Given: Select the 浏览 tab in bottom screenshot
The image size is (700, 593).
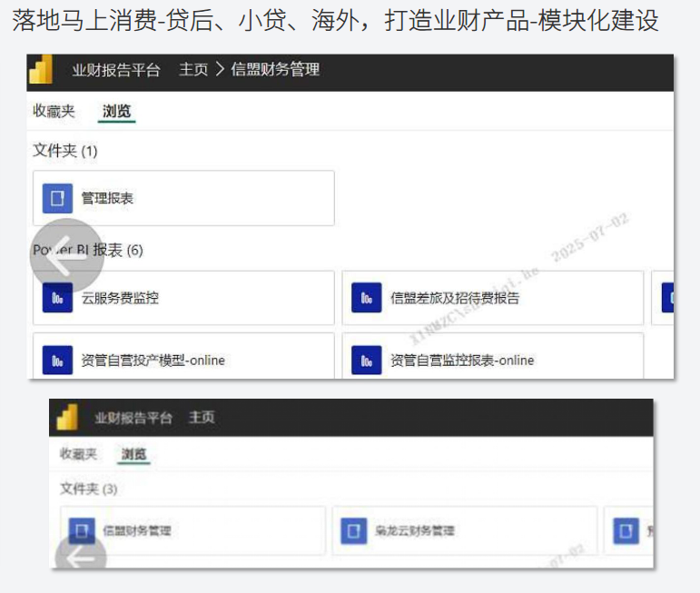Looking at the screenshot, I should click(x=133, y=454).
